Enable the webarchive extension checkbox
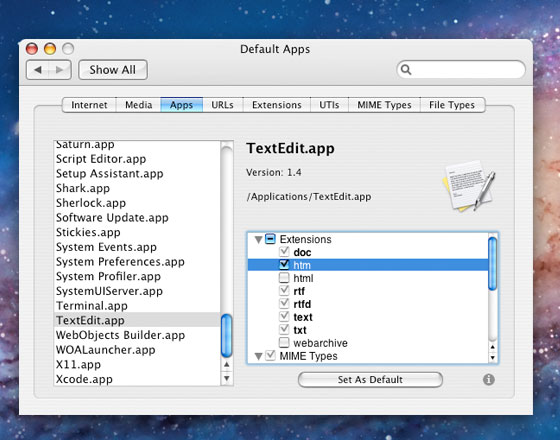Viewport: 560px width, 440px height. pyautogui.click(x=284, y=342)
